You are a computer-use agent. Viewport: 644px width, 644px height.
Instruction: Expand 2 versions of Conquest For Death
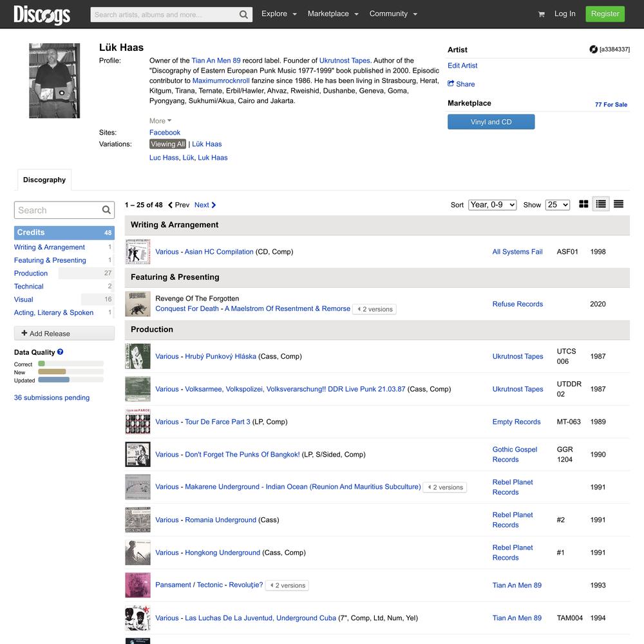coord(375,309)
